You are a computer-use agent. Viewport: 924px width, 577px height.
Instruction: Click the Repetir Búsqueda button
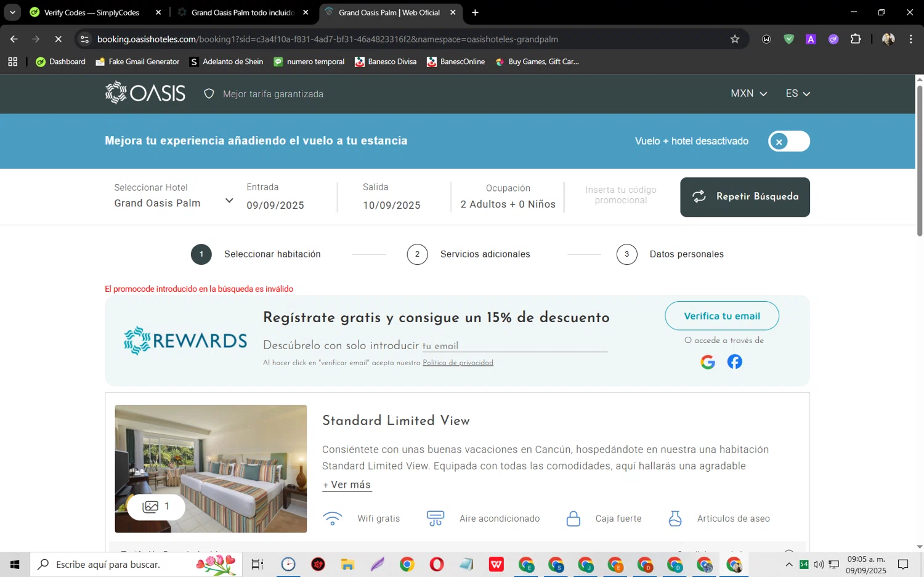745,197
